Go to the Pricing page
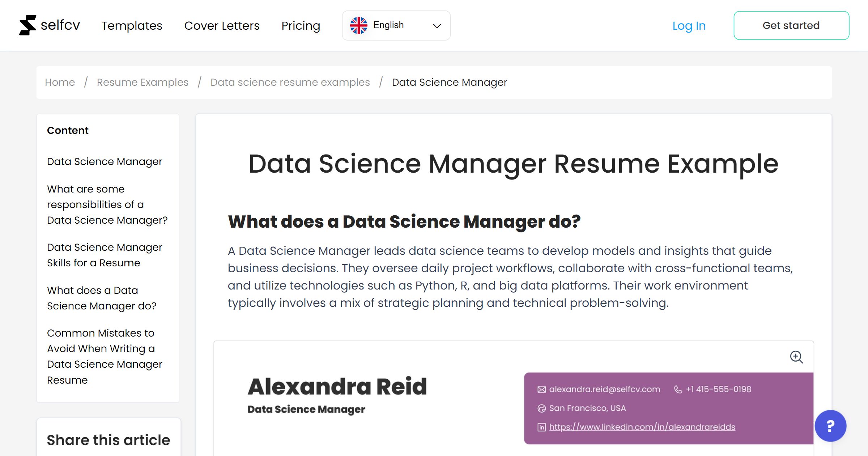Image resolution: width=868 pixels, height=456 pixels. 301,26
